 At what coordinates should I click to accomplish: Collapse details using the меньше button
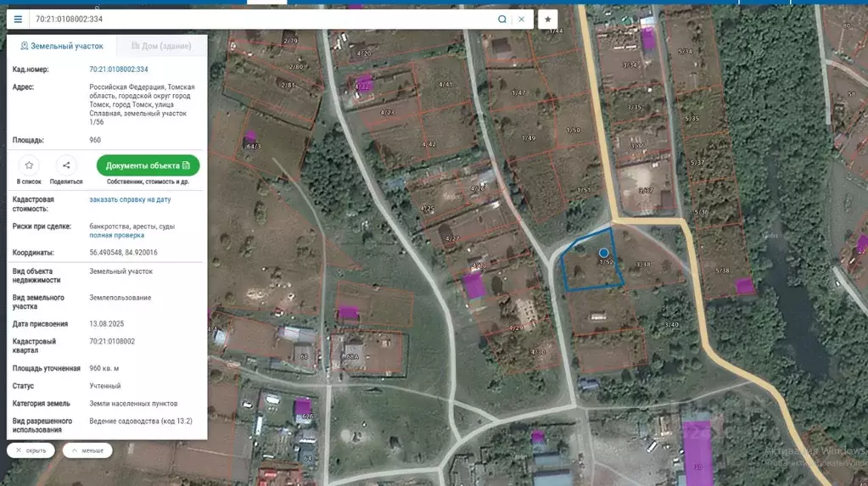pyautogui.click(x=87, y=450)
